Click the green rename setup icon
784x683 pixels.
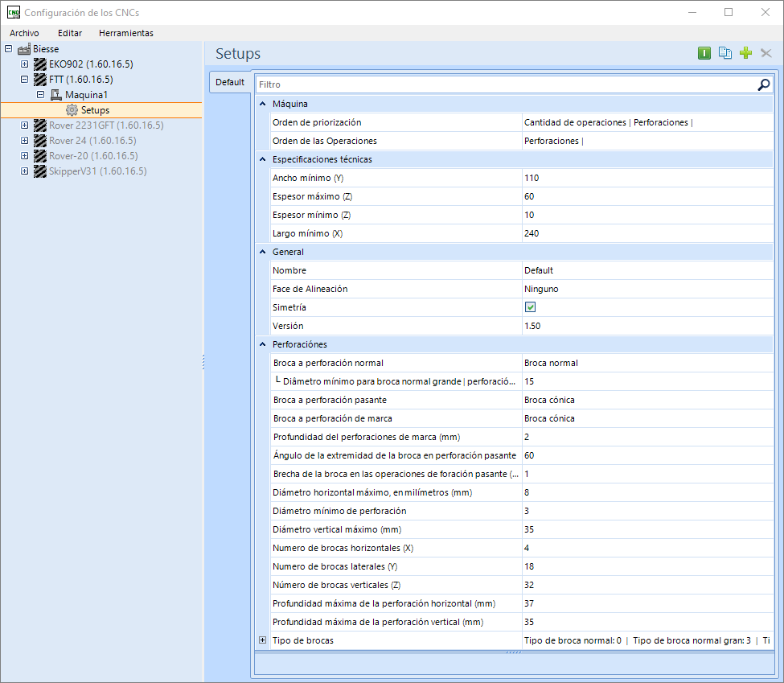tap(704, 53)
